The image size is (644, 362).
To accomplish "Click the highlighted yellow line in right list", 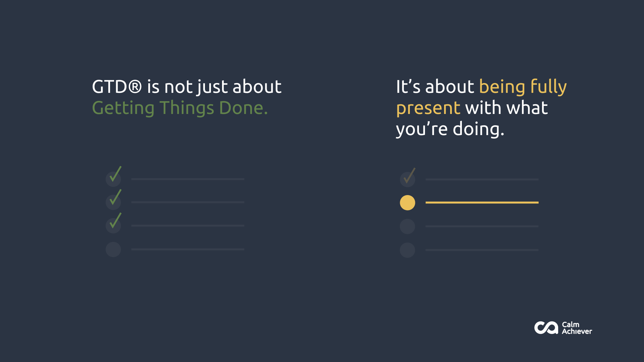I will tap(482, 202).
